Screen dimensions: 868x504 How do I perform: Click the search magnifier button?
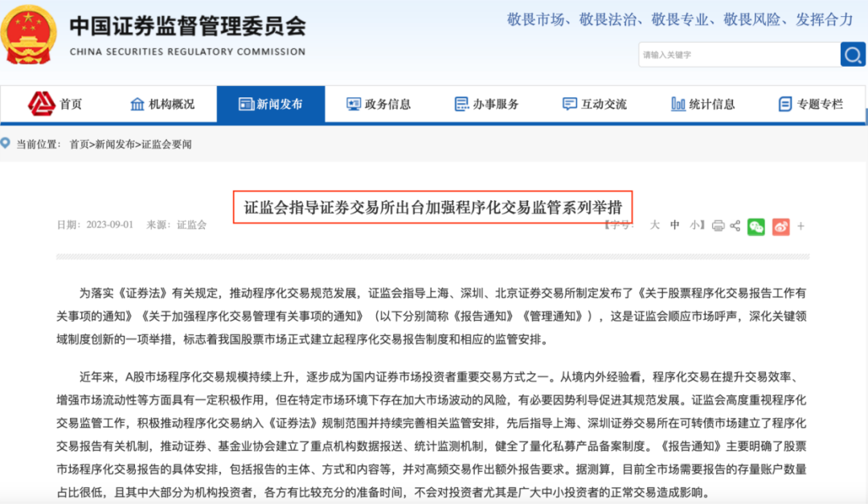(853, 55)
